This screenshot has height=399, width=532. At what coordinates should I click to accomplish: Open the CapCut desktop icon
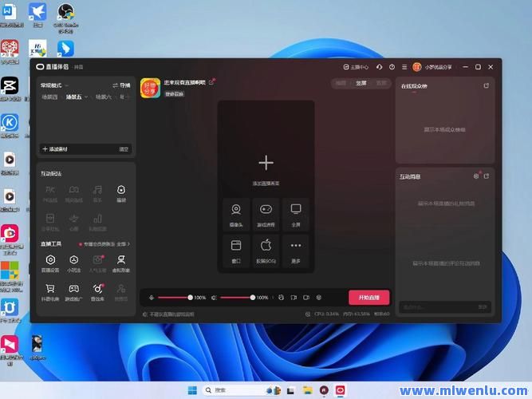pyautogui.click(x=10, y=89)
